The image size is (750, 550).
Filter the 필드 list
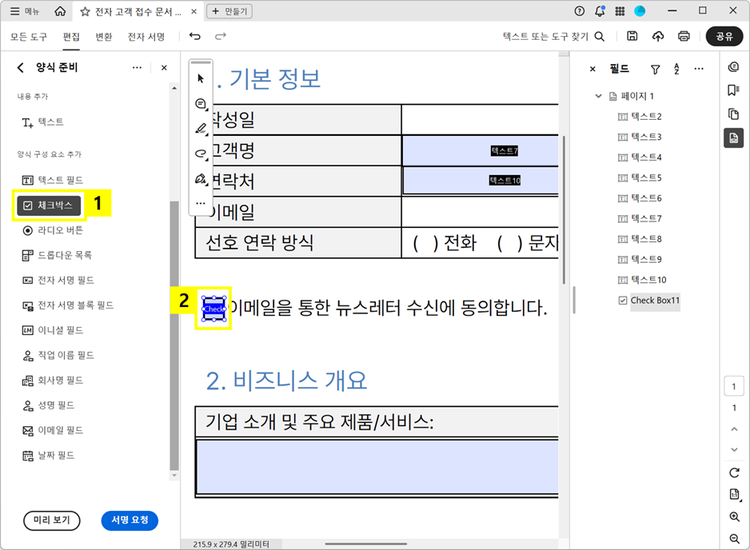(x=655, y=70)
